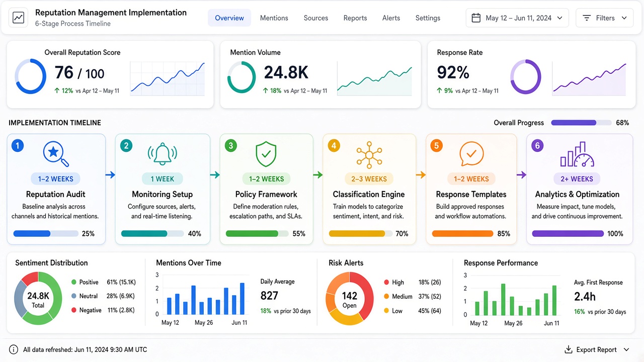Click the Overall Progress 68% bar
644x362 pixels.
pos(582,123)
